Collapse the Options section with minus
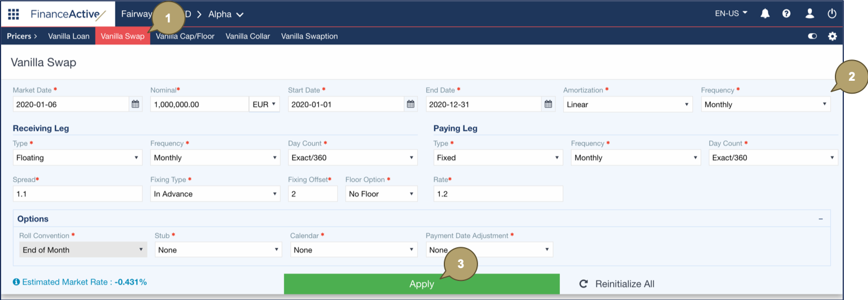 (x=820, y=219)
